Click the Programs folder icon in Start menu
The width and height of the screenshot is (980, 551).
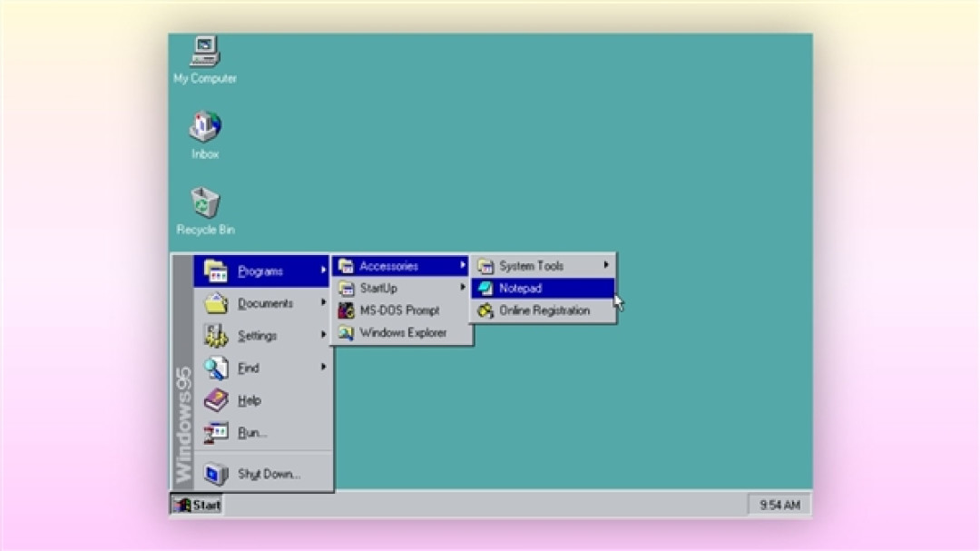click(216, 271)
